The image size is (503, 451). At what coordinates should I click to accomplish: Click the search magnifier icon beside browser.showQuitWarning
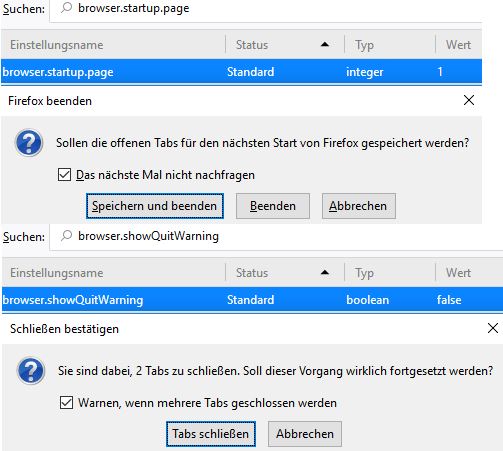[66, 236]
